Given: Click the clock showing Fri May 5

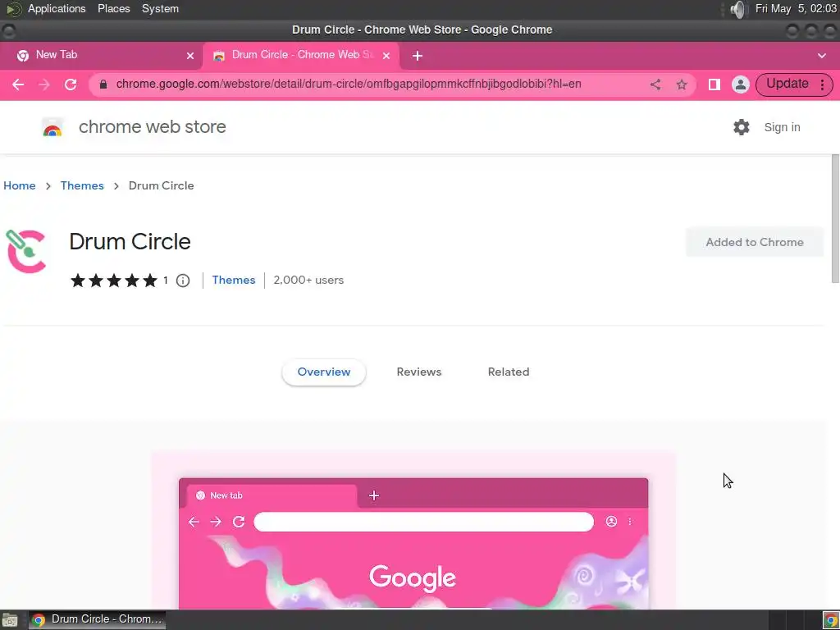Looking at the screenshot, I should pyautogui.click(x=795, y=9).
